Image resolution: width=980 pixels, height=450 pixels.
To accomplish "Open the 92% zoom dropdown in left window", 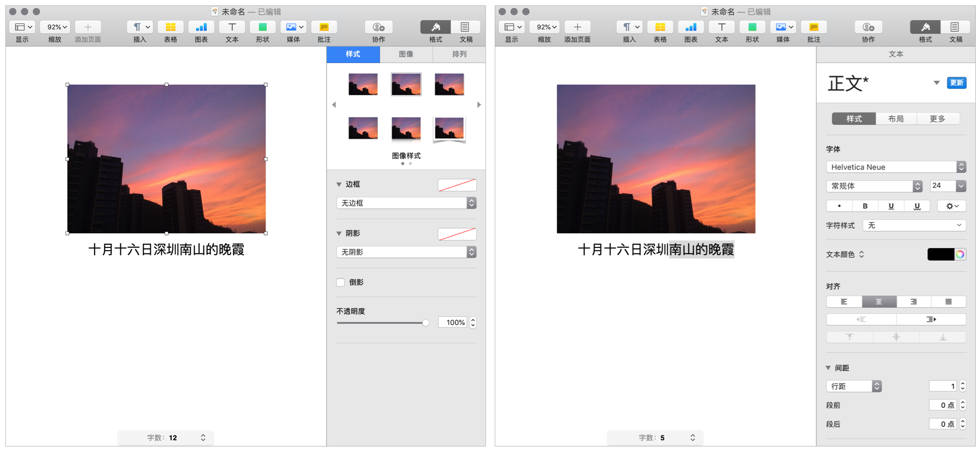I will (x=55, y=27).
